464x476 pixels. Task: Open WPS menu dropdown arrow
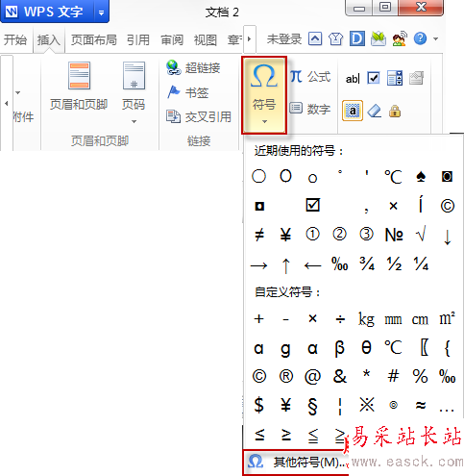101,13
